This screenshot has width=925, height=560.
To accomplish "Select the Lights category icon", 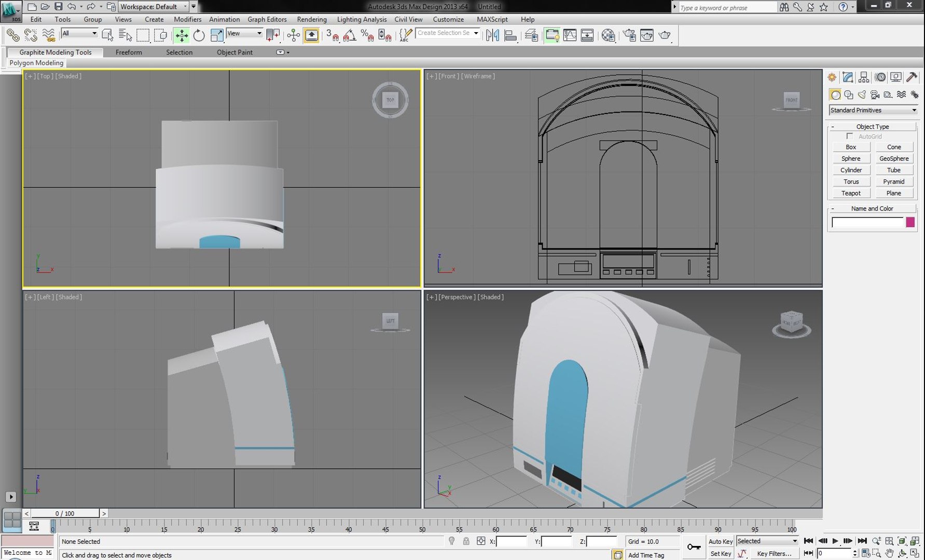I will point(862,94).
